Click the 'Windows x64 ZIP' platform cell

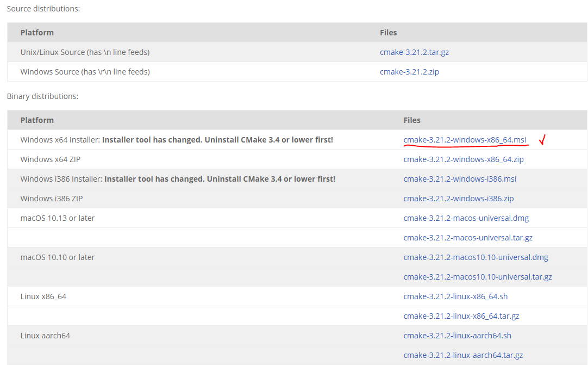point(50,159)
